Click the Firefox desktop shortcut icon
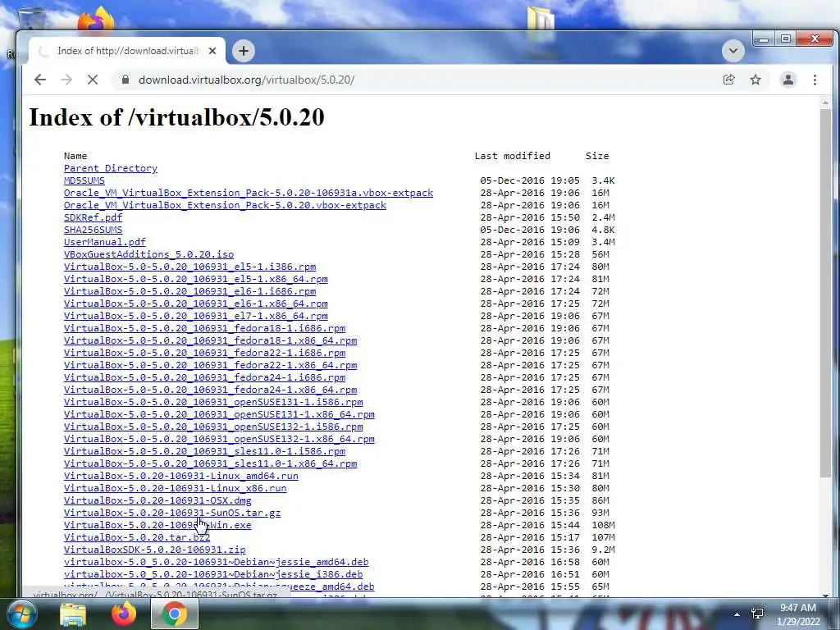 [x=97, y=20]
